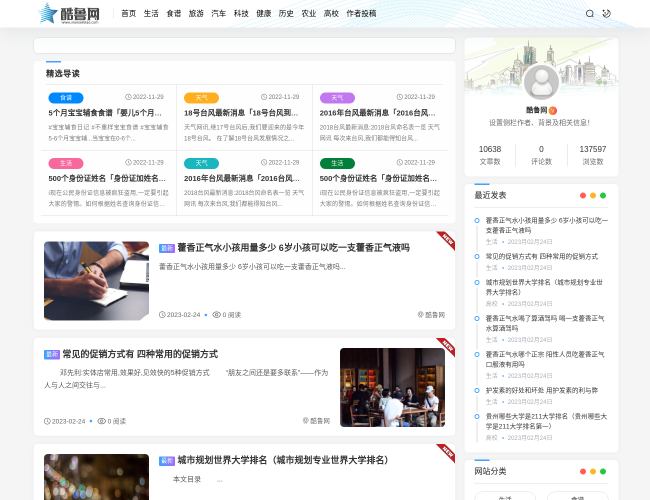
Task: Click the 精选导读 section heading
Action: [63, 73]
